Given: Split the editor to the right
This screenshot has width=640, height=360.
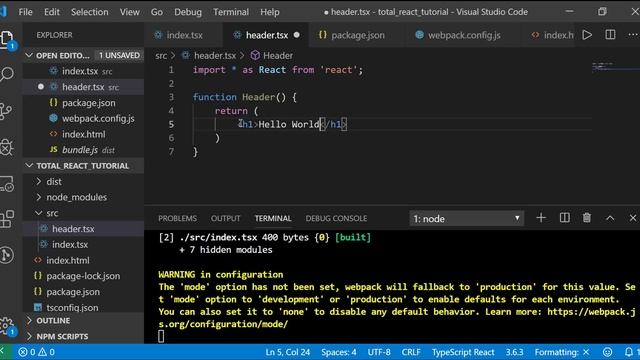Looking at the screenshot, I should tap(610, 35).
